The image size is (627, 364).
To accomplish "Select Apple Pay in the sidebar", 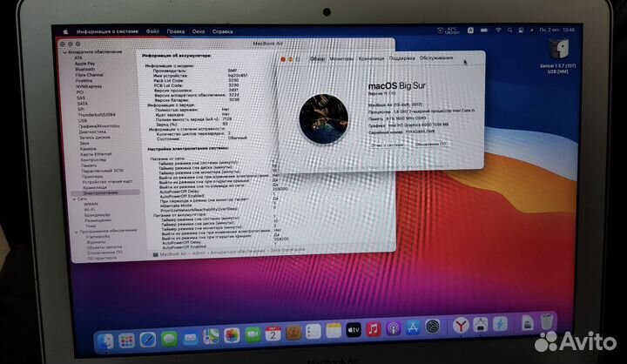I will pyautogui.click(x=84, y=64).
